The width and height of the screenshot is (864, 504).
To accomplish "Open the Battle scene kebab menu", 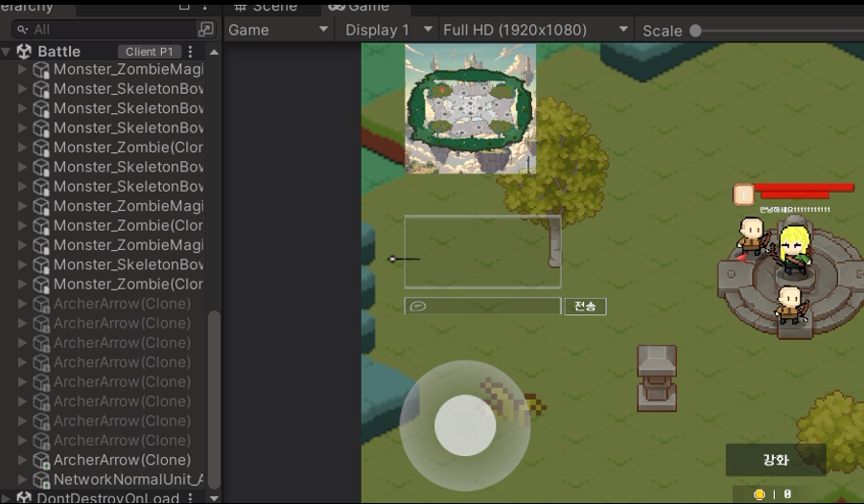I will click(190, 51).
